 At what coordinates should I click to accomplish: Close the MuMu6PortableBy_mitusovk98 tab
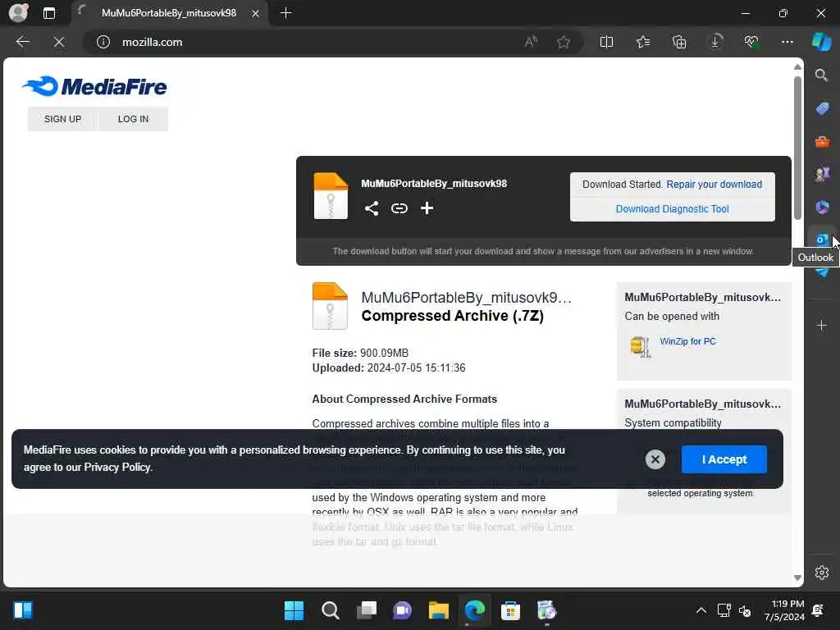tap(256, 13)
